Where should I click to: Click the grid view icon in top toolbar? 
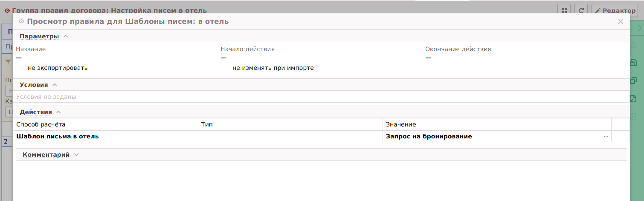(564, 11)
